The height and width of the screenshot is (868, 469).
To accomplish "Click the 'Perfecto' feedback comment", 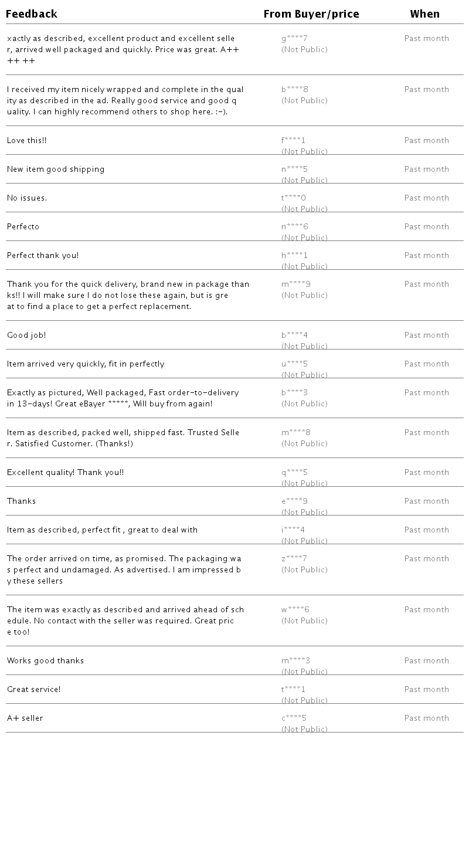I will (x=23, y=227).
